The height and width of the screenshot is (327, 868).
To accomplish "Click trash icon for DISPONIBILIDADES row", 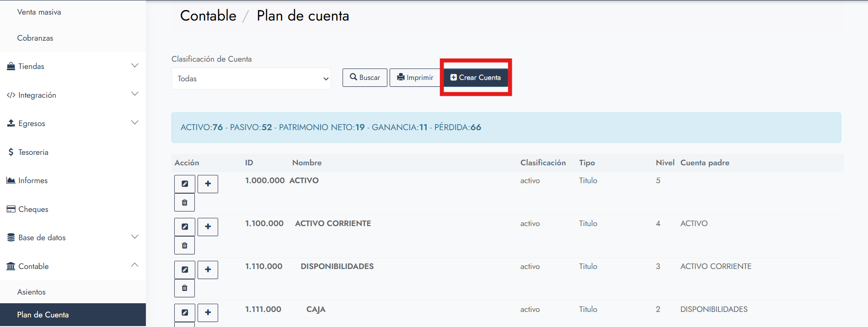I will coord(185,288).
